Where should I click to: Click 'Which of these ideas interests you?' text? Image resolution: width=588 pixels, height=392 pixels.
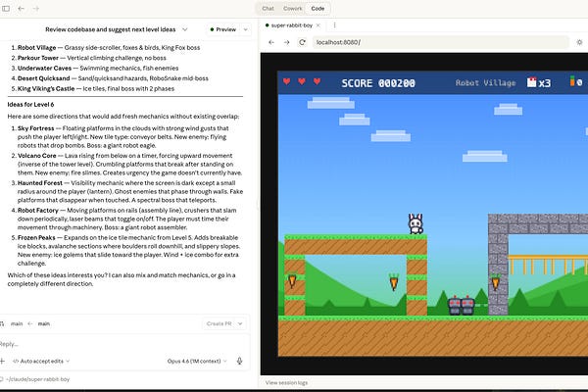[58, 275]
